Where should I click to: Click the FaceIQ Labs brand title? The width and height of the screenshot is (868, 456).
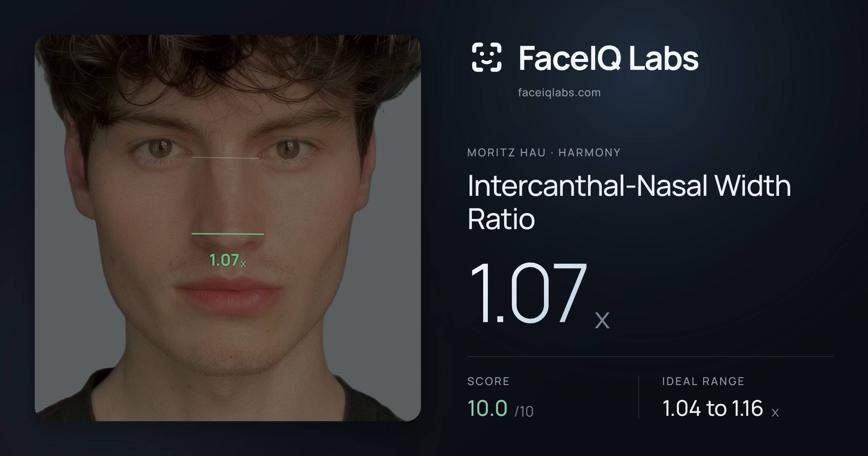pyautogui.click(x=609, y=58)
